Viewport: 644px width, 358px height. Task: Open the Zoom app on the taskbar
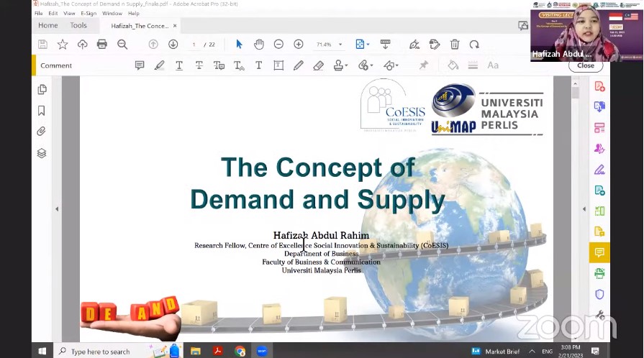[262, 351]
